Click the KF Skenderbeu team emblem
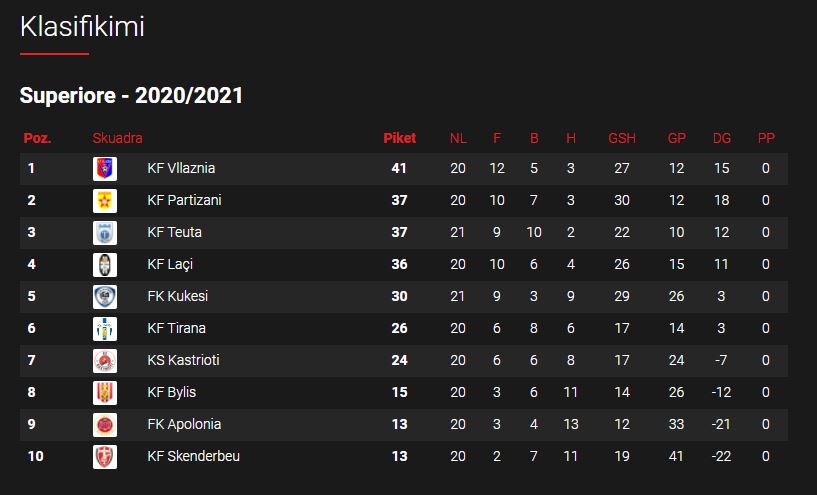The width and height of the screenshot is (817, 495). 105,457
